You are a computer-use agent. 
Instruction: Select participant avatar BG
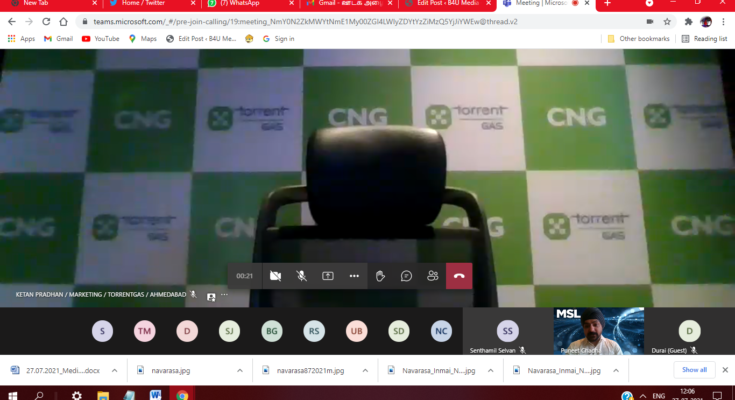pyautogui.click(x=272, y=331)
